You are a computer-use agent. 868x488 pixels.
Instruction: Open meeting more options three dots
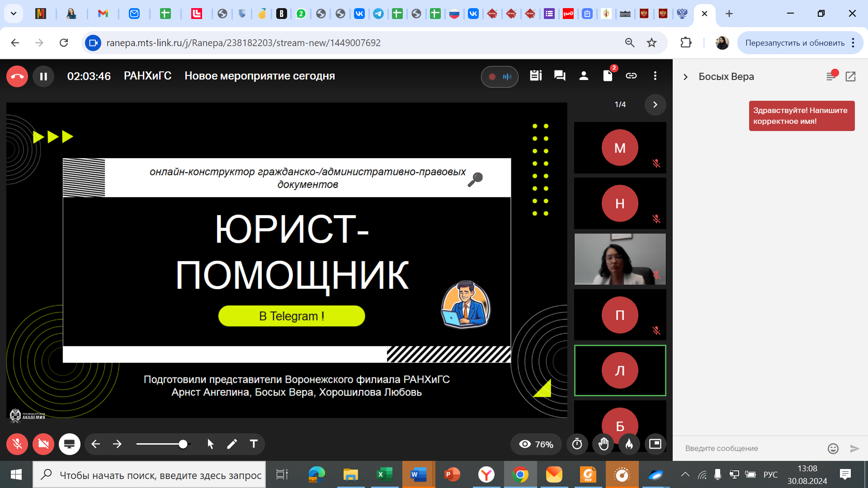click(655, 76)
